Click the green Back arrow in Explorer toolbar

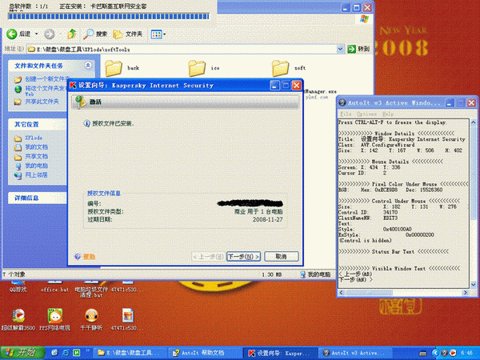click(x=12, y=34)
